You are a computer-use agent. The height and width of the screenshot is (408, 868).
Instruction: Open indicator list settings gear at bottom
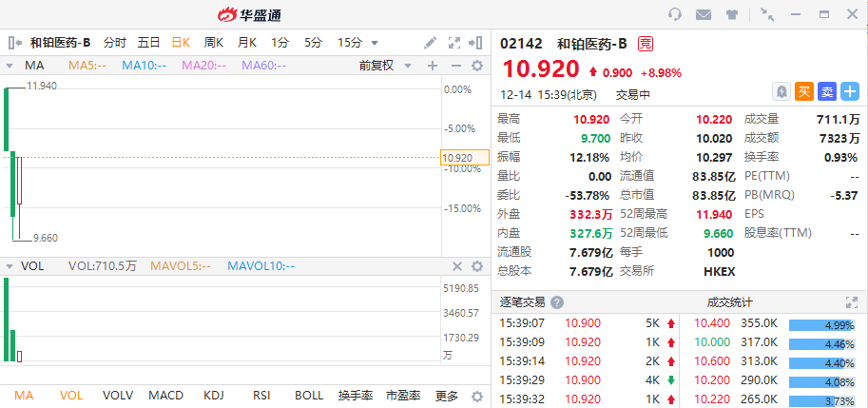coord(477,396)
